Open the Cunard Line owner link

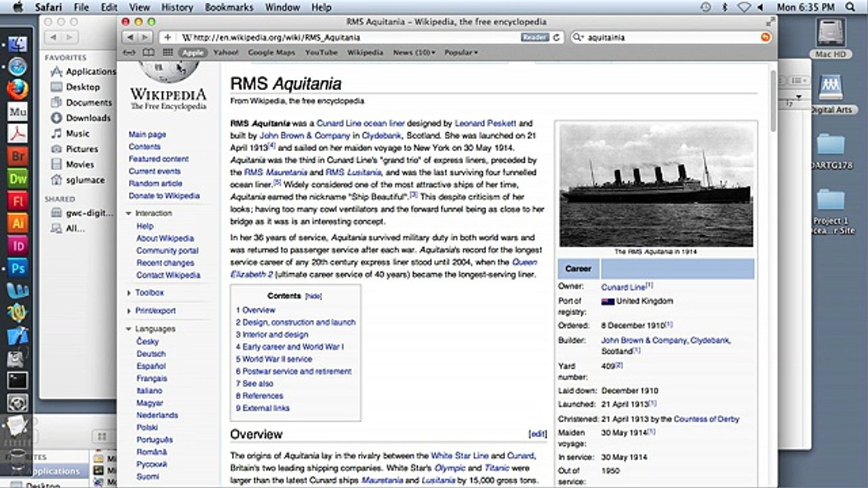[x=623, y=287]
